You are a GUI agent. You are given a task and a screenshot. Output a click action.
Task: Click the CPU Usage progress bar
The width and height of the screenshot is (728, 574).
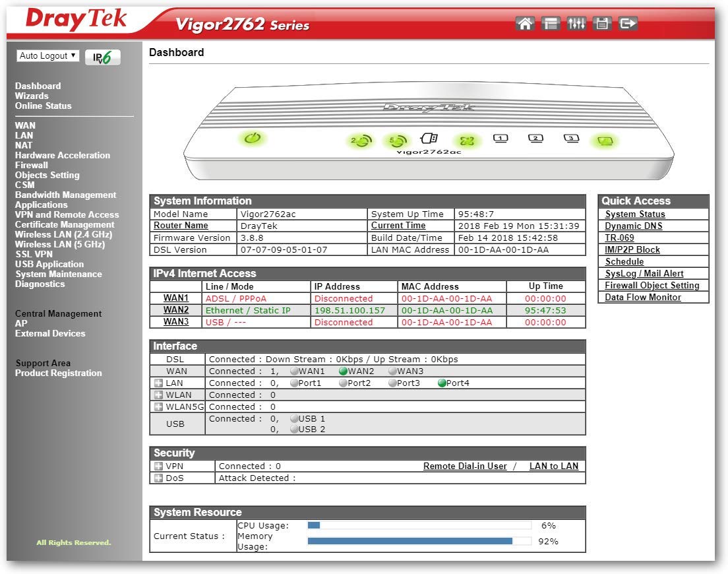click(x=419, y=525)
